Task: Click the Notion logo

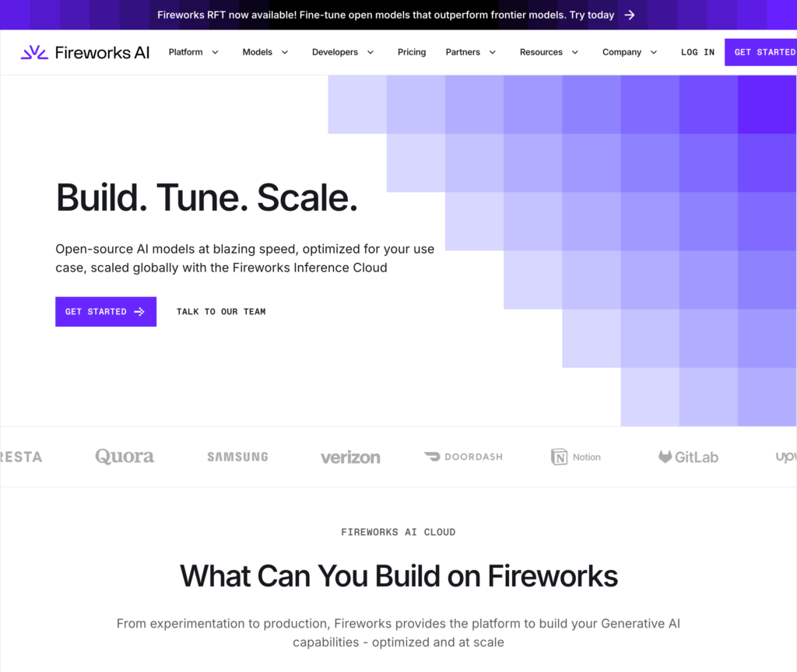Action: pyautogui.click(x=576, y=457)
